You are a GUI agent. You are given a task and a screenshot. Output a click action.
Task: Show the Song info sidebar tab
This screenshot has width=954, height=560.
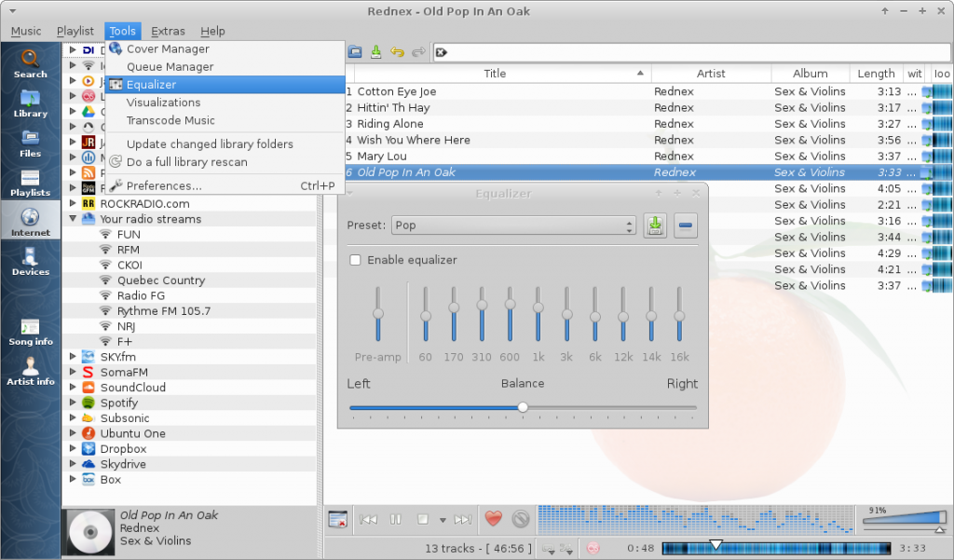[30, 333]
